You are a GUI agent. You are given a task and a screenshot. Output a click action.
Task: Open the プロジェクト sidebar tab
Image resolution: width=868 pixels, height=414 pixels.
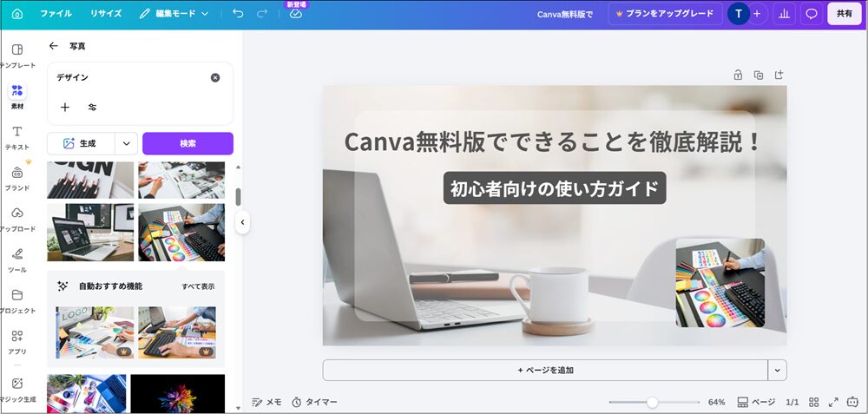[x=17, y=302]
